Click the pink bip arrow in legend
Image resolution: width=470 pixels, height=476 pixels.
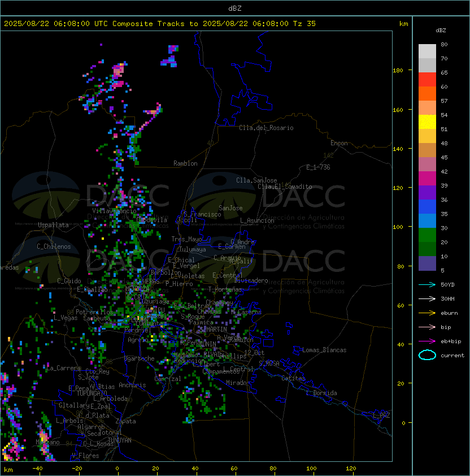pyautogui.click(x=427, y=327)
